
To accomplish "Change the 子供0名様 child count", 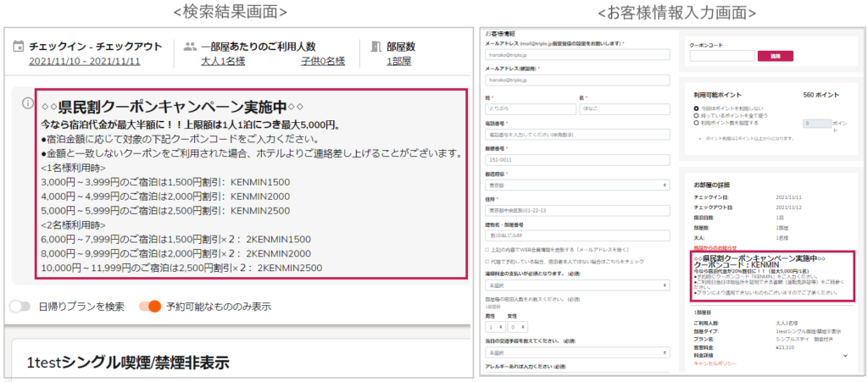I will [x=323, y=61].
